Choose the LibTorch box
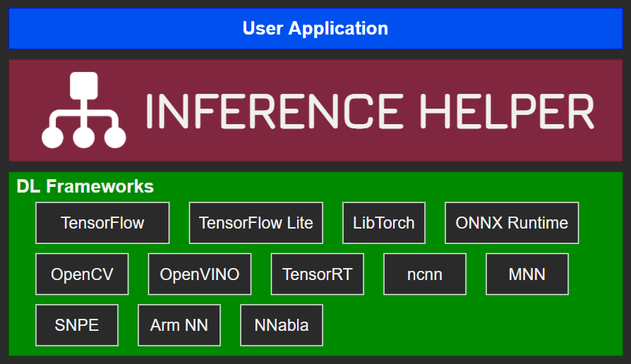Image resolution: width=631 pixels, height=364 pixels. coord(384,223)
